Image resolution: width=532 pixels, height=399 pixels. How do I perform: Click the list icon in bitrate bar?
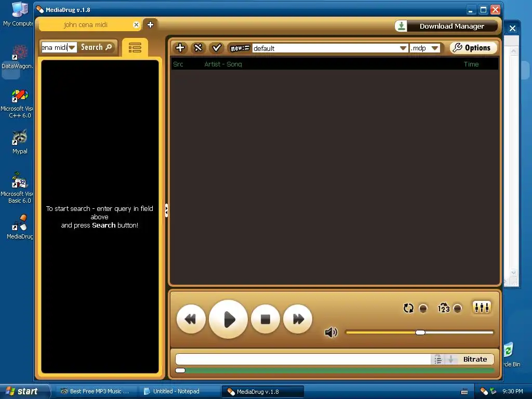[437, 360]
